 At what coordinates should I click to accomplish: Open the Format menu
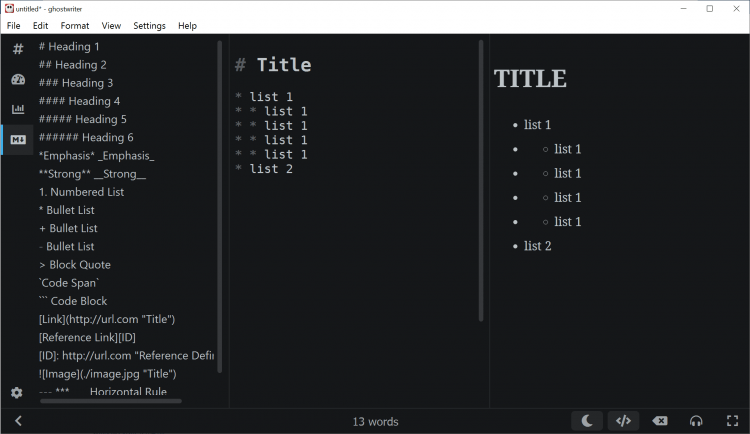[x=75, y=26]
